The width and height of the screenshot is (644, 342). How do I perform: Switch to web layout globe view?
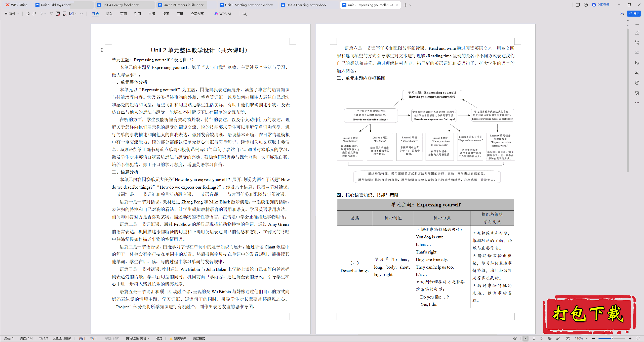click(550, 338)
